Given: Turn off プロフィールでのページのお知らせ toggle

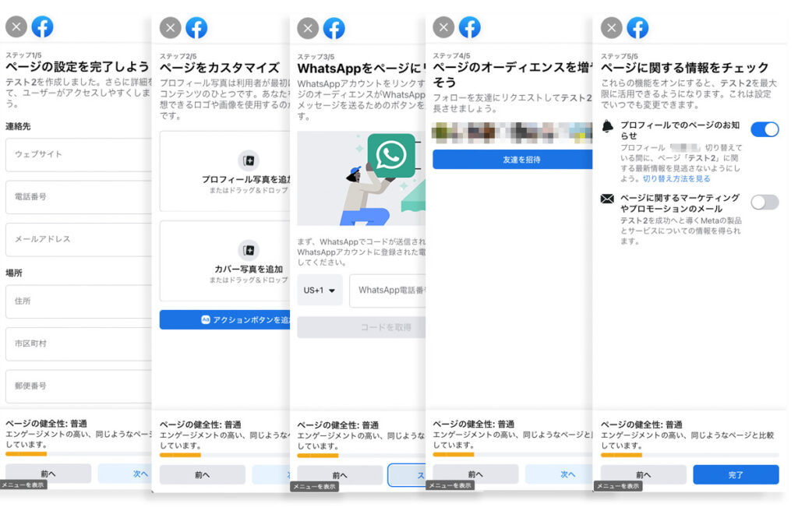Looking at the screenshot, I should tap(765, 130).
